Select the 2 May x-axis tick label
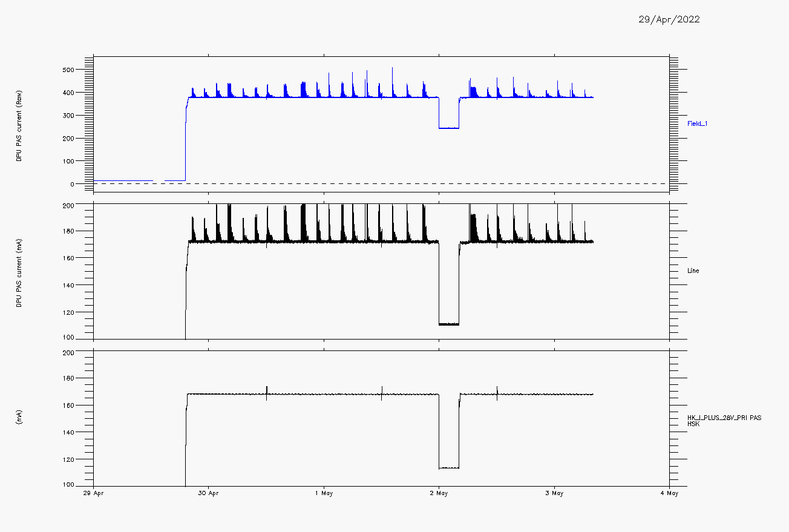This screenshot has height=532, width=789. pos(439,493)
